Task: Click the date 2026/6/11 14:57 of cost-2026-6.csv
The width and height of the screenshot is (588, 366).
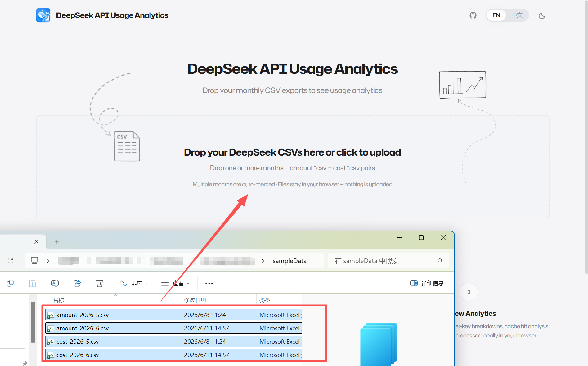Action: (206, 355)
